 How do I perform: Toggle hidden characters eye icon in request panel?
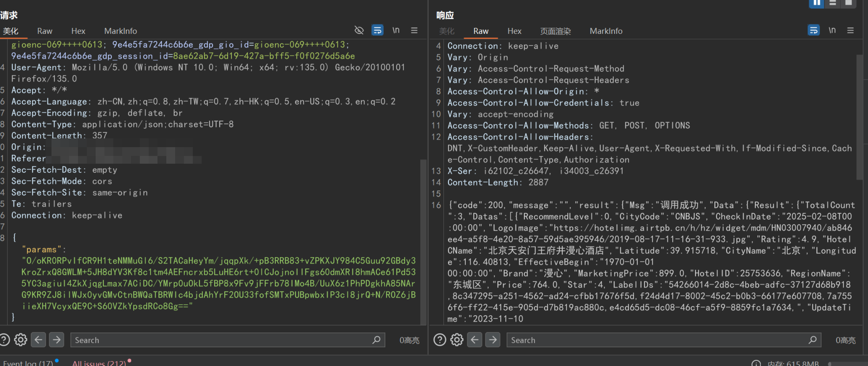point(359,30)
